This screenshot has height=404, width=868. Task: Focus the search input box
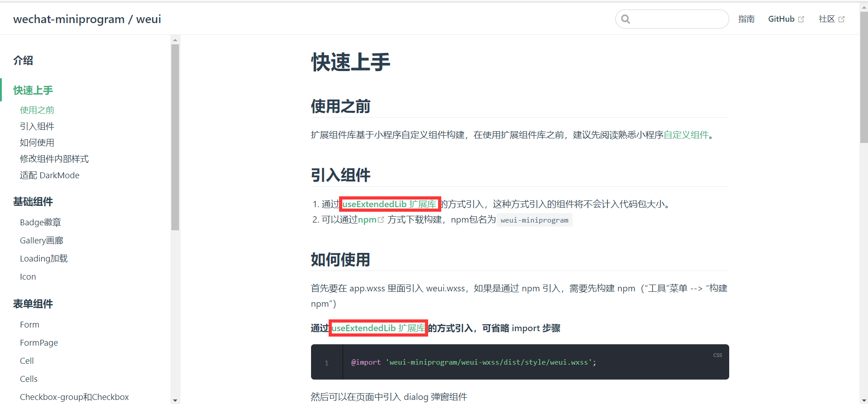[672, 19]
